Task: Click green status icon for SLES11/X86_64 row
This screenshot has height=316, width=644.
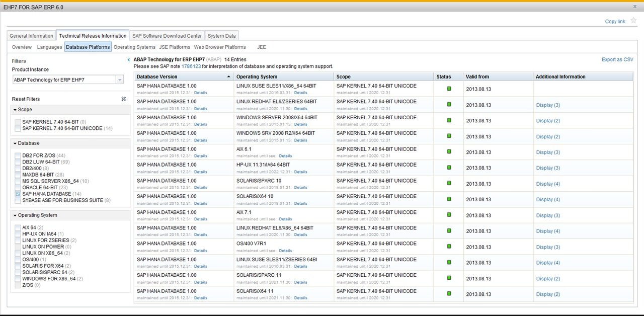Action: point(449,89)
